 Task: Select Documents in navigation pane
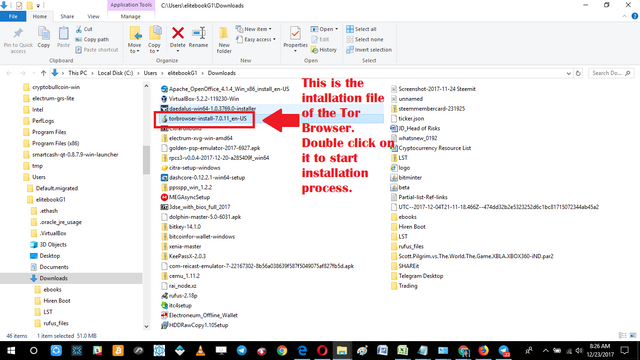point(54,267)
